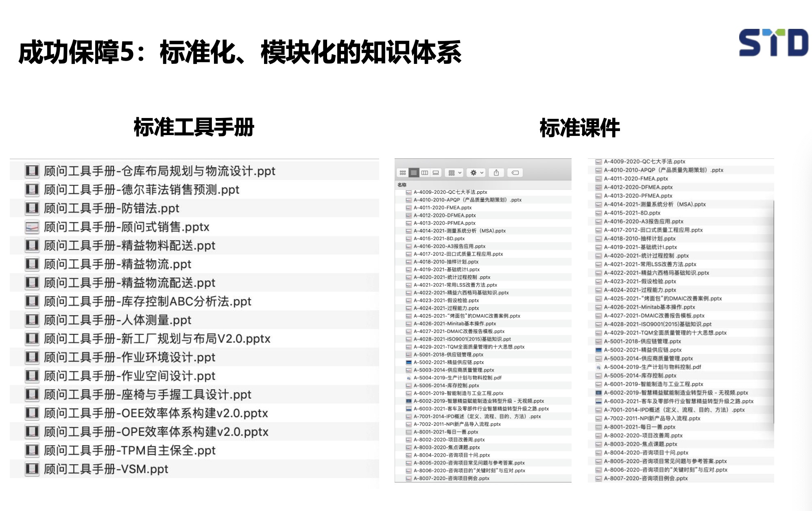
Task: Select file name 顾问工具手册-防错法.ppt
Action: point(111,208)
